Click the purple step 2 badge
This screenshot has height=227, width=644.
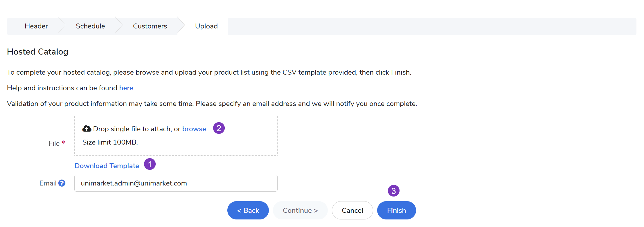click(219, 128)
